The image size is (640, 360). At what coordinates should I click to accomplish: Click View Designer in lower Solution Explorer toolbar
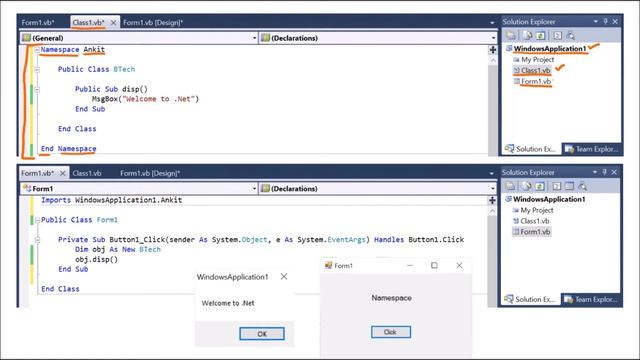pyautogui.click(x=569, y=186)
